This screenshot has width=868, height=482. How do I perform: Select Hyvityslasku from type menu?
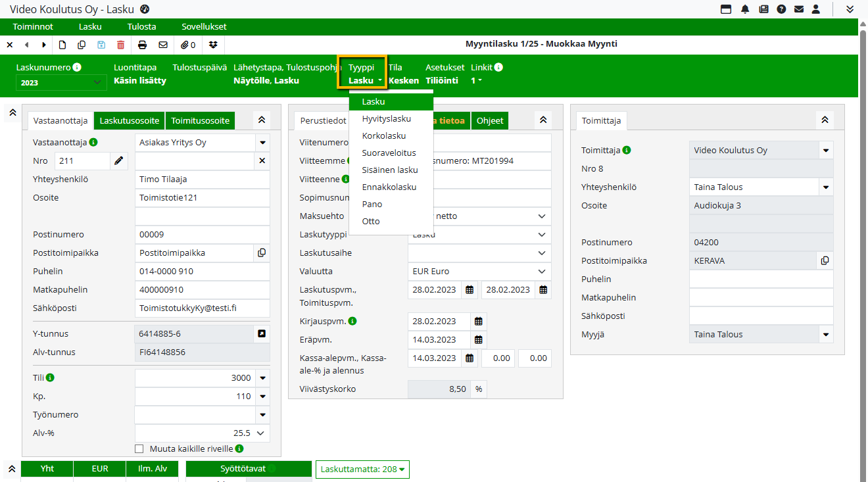click(386, 119)
